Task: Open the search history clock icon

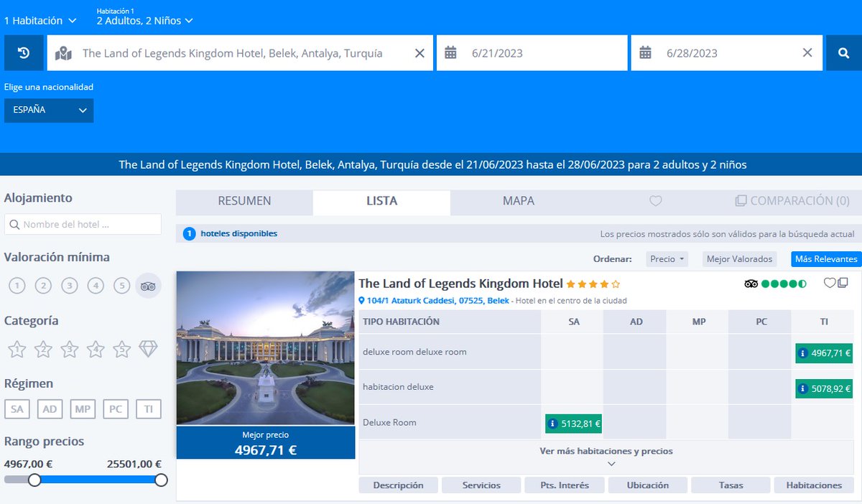Action: pos(24,53)
